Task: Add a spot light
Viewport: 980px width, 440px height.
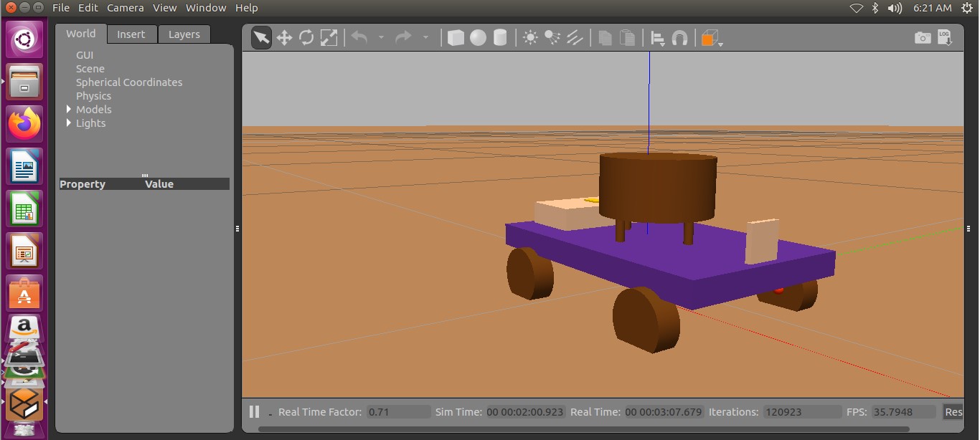Action: pyautogui.click(x=552, y=38)
